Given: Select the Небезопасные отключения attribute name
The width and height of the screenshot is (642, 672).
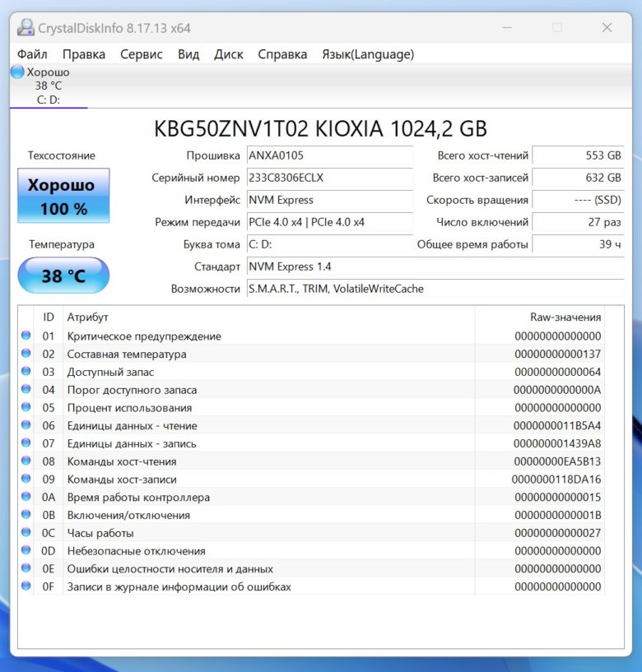Looking at the screenshot, I should click(x=137, y=551).
